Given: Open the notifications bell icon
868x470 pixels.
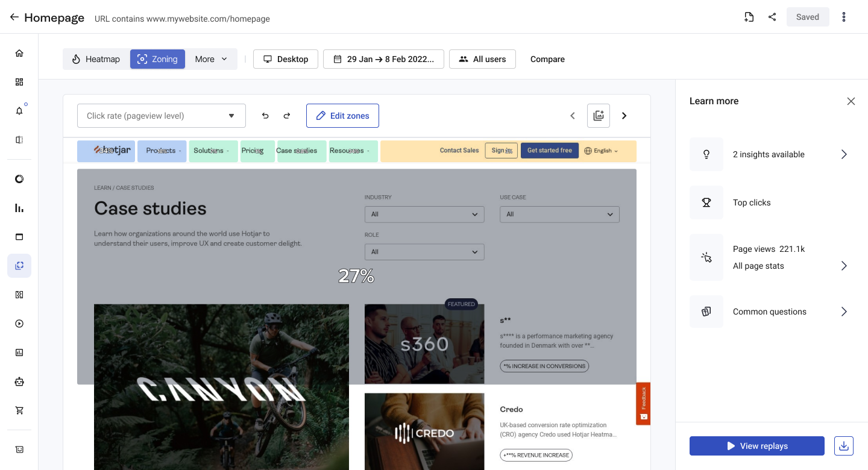Looking at the screenshot, I should pyautogui.click(x=19, y=111).
